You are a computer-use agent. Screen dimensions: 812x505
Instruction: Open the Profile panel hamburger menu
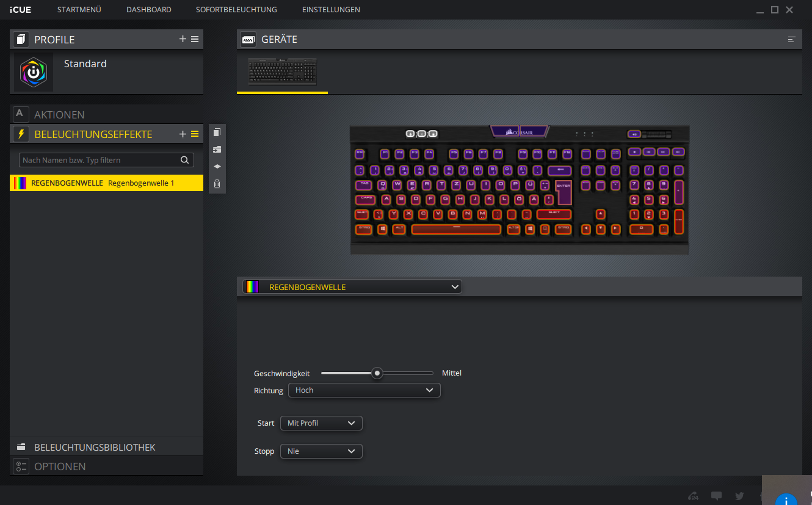click(x=195, y=39)
